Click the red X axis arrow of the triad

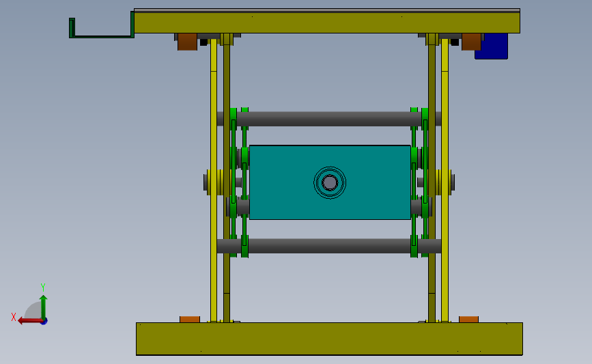(29, 321)
